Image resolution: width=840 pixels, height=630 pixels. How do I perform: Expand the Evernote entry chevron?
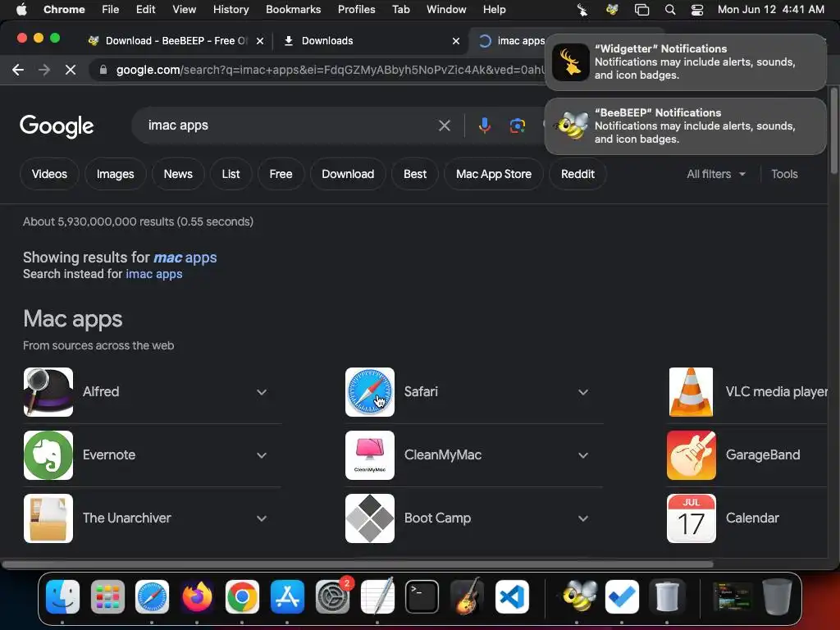pyautogui.click(x=262, y=455)
